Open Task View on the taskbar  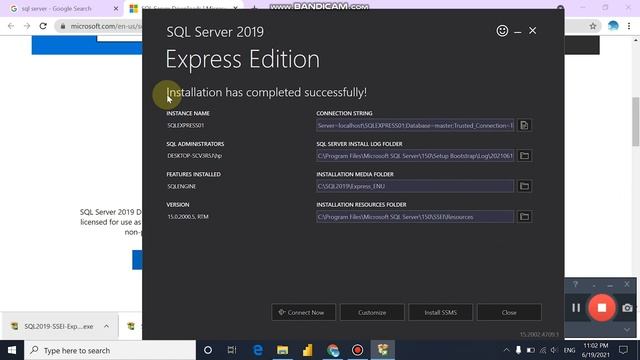[232, 350]
